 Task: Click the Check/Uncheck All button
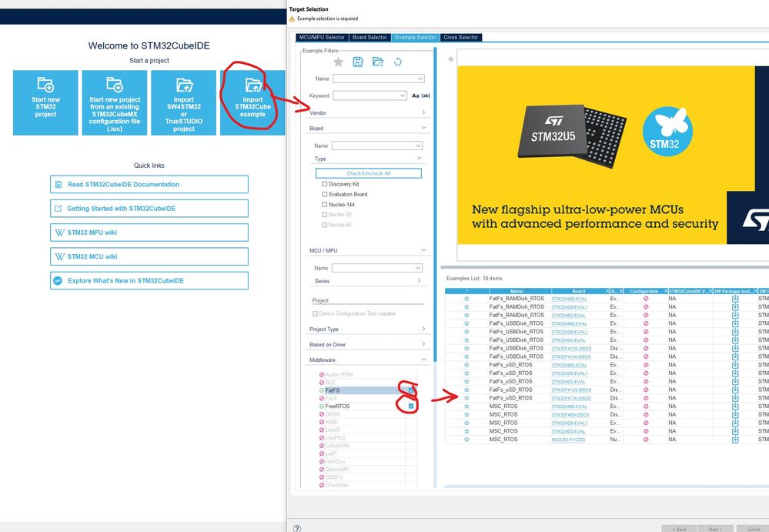click(x=368, y=173)
